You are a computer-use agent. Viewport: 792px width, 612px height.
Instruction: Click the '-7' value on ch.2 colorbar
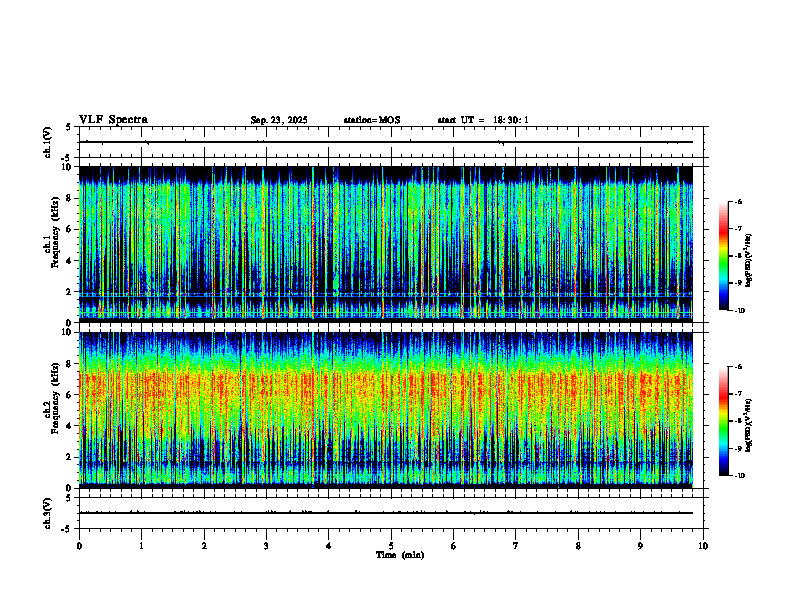click(738, 394)
